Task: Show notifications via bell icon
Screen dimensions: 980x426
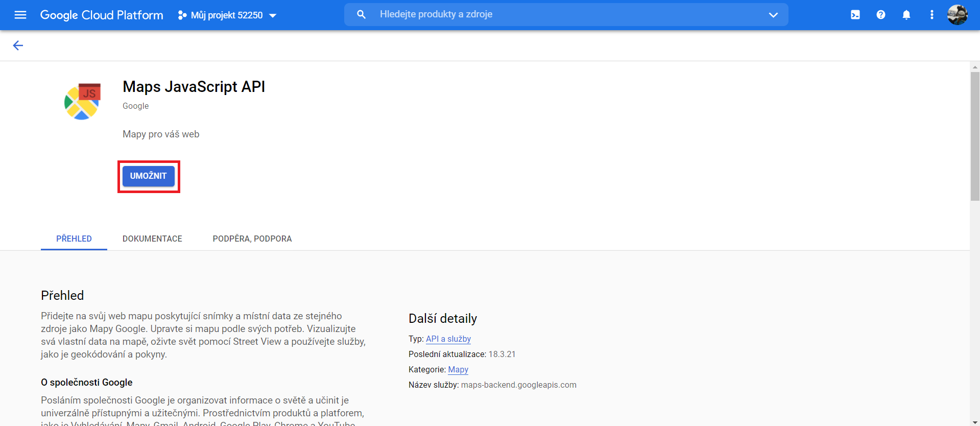Action: [x=906, y=15]
